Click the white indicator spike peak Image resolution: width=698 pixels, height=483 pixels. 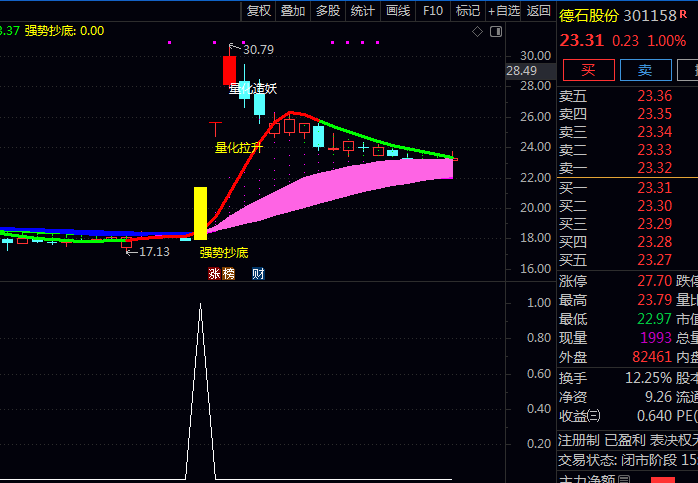tap(200, 305)
